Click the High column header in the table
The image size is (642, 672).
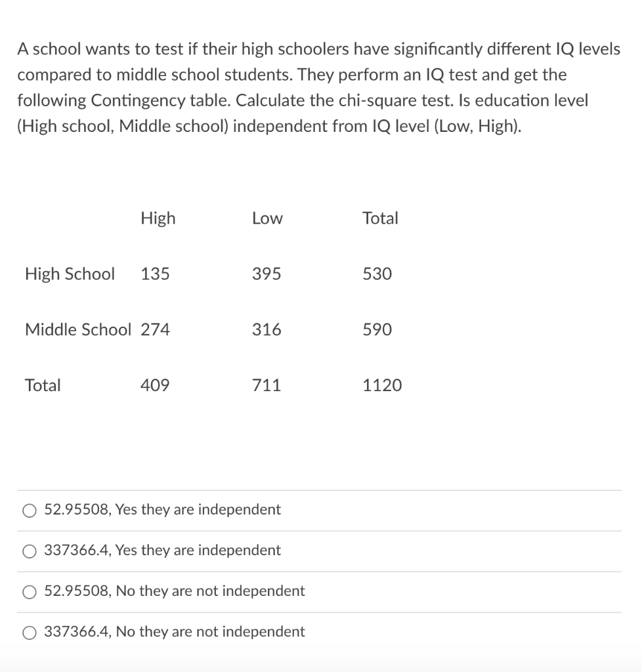(158, 219)
